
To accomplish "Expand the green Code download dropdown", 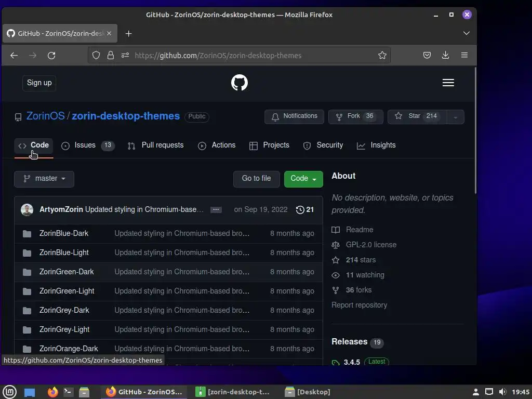I will tap(303, 179).
